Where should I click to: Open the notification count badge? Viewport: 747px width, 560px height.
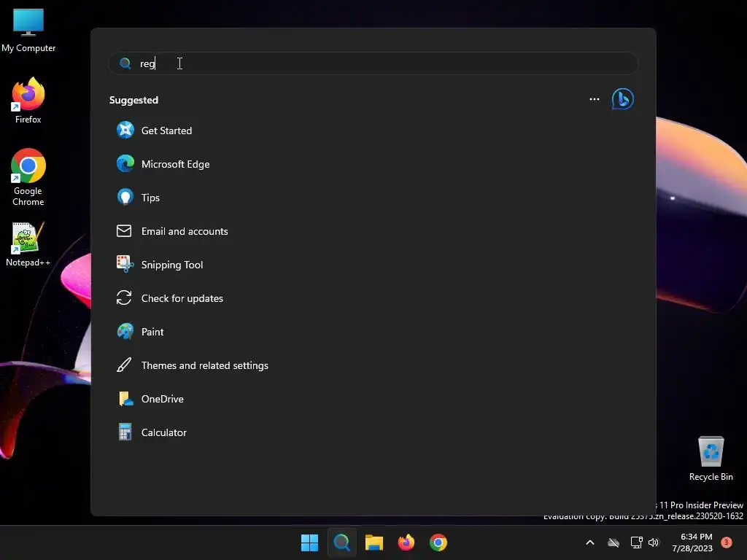pyautogui.click(x=727, y=542)
